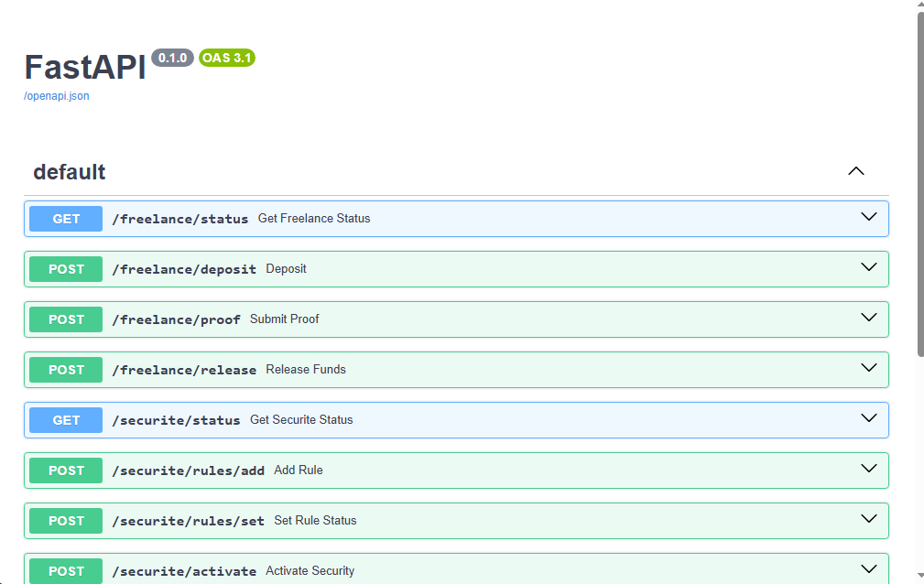Click POST badge for /securite/rules/add
The height and width of the screenshot is (584, 924).
(x=66, y=470)
